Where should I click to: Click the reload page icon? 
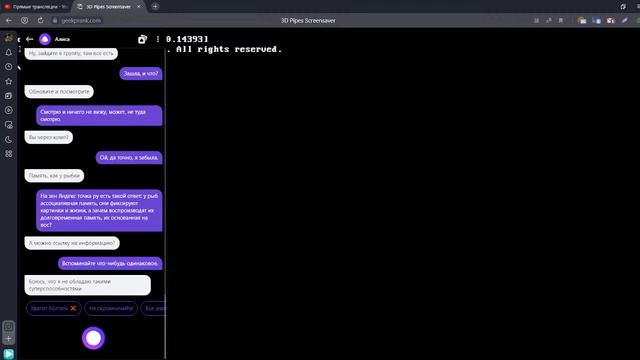pos(40,20)
